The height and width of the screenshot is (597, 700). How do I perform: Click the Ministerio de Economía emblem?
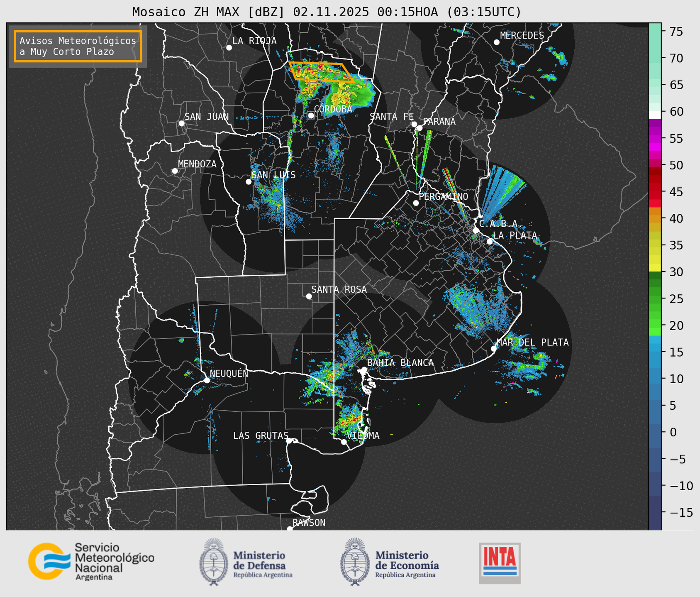tap(355, 561)
